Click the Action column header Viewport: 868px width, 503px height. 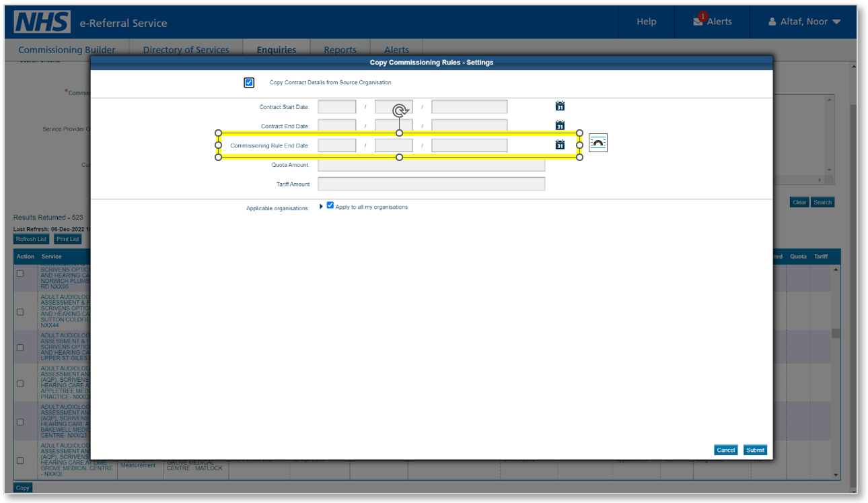26,257
